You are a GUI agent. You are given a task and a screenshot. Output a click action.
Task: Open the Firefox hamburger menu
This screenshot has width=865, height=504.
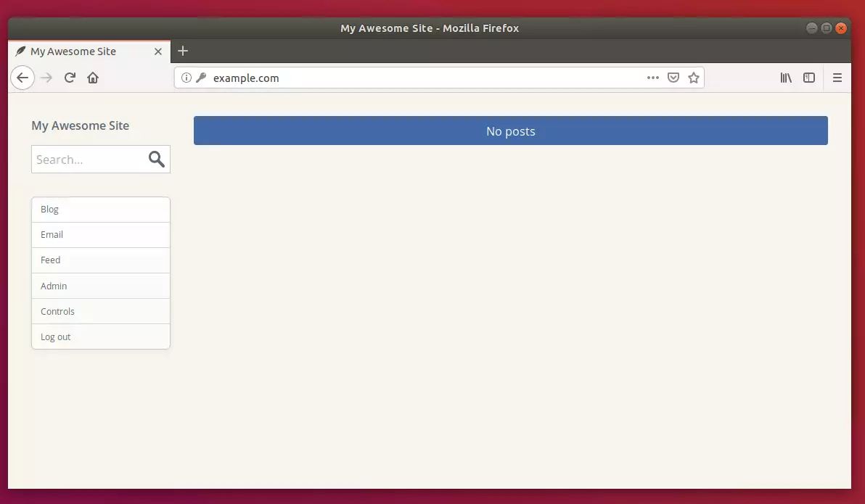[837, 78]
